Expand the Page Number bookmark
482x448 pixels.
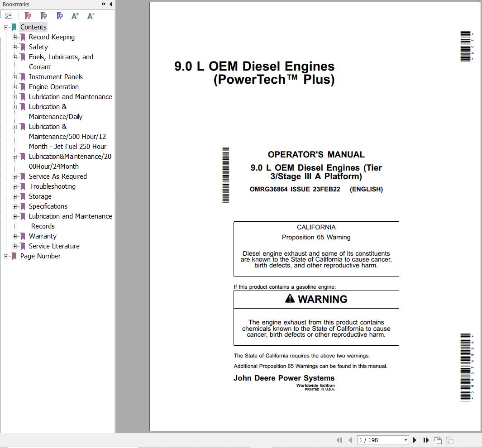click(6, 256)
